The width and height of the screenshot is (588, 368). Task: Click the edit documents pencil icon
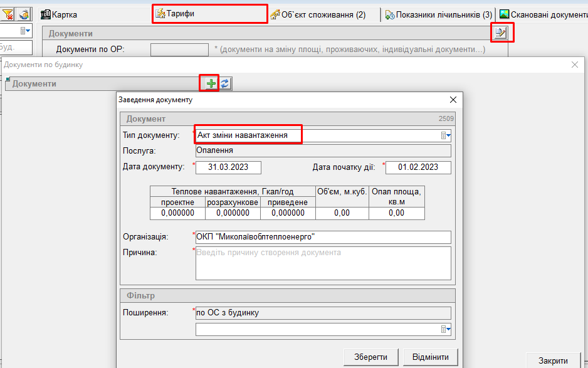pos(500,33)
